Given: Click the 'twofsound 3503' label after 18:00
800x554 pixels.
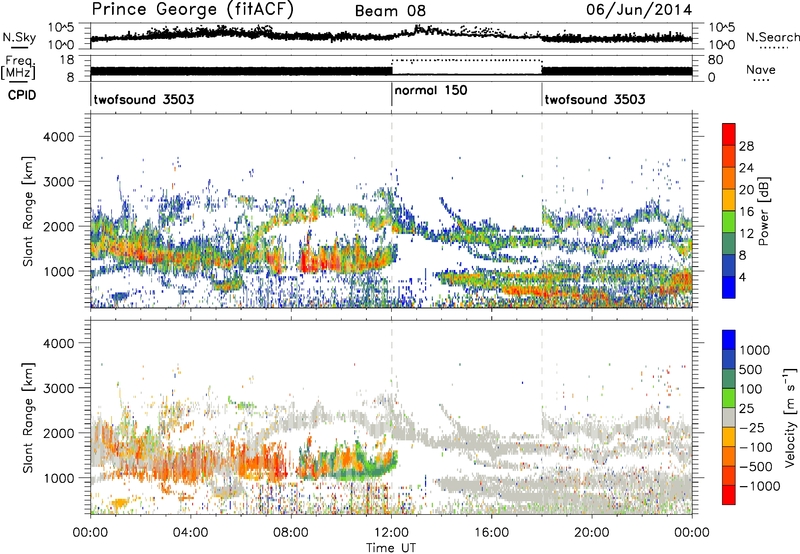Looking at the screenshot, I should pos(595,99).
